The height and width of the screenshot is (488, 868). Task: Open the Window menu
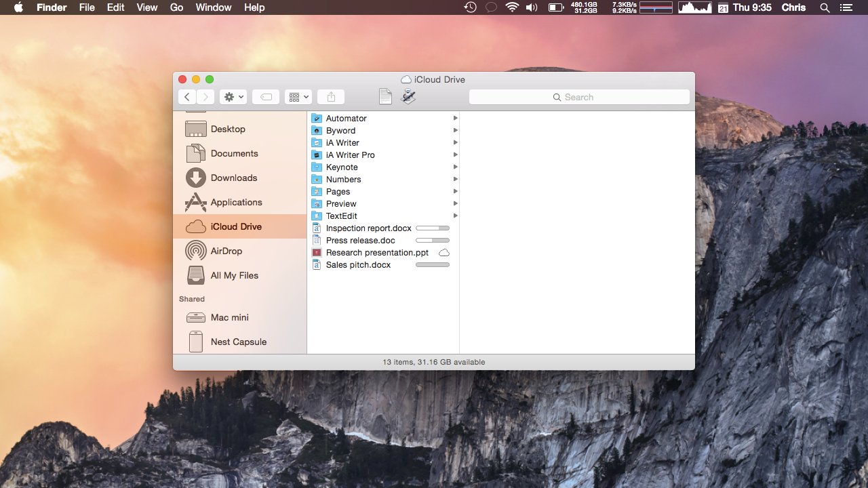pyautogui.click(x=214, y=7)
